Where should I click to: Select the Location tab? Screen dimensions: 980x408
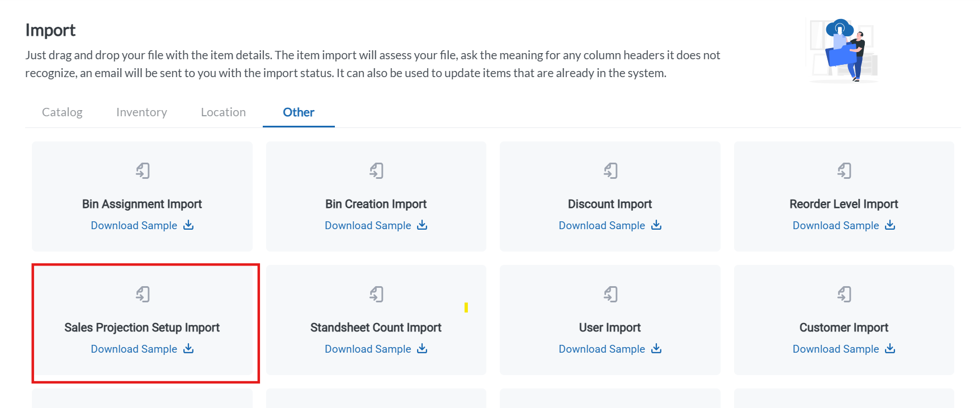[223, 112]
